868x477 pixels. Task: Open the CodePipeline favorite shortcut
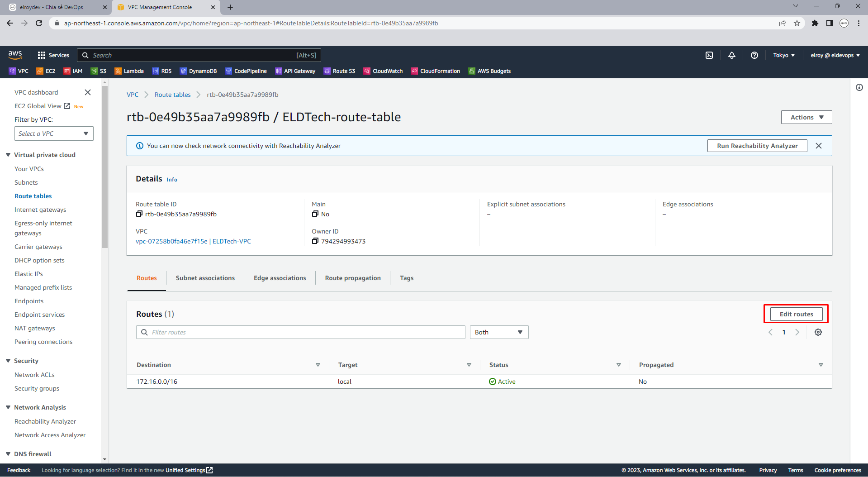point(246,71)
